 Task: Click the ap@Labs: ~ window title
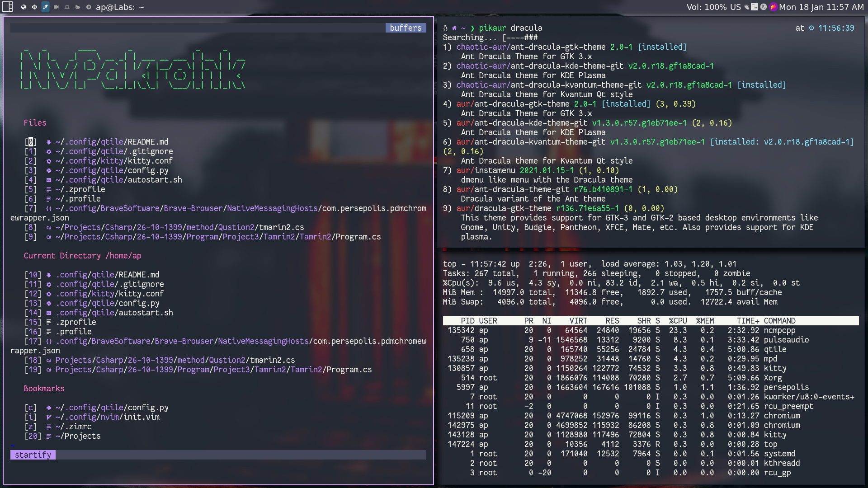(x=120, y=7)
